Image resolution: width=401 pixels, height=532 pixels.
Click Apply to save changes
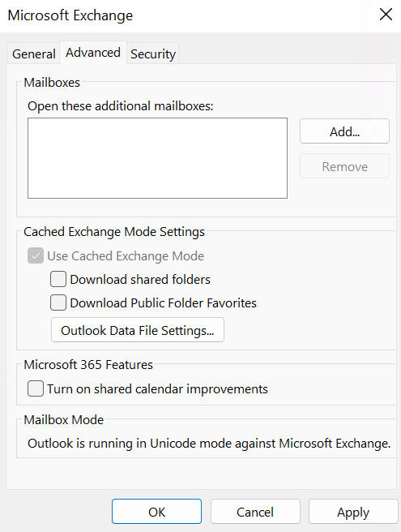353,511
